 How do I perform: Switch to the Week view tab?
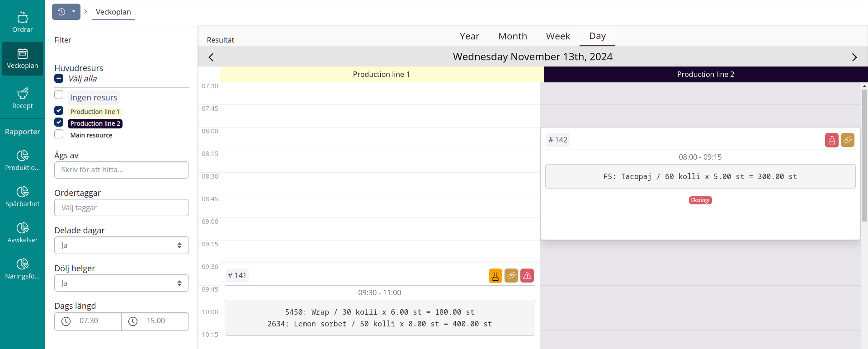coord(557,36)
